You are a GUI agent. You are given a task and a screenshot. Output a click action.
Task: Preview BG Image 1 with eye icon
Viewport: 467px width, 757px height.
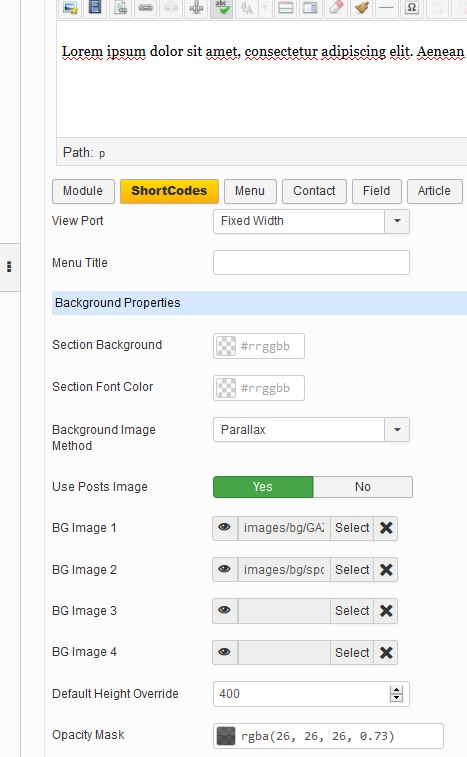coord(225,527)
